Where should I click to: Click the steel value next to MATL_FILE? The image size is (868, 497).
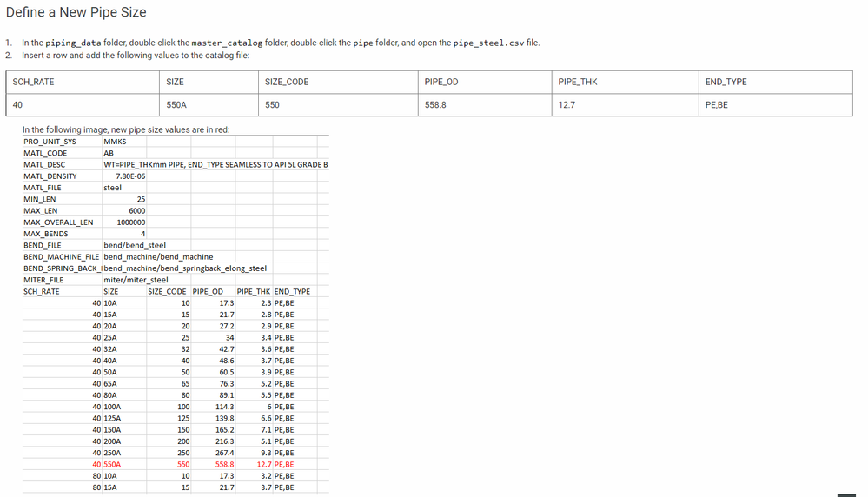point(112,188)
